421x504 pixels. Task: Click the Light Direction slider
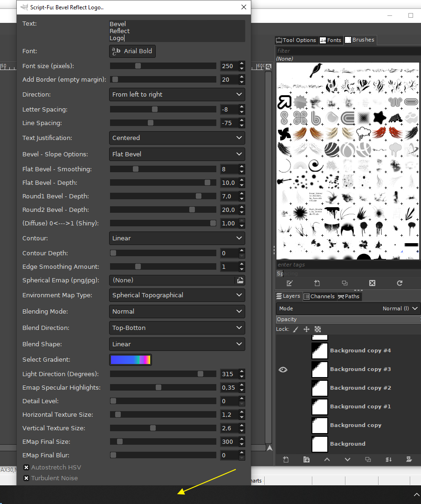163,374
